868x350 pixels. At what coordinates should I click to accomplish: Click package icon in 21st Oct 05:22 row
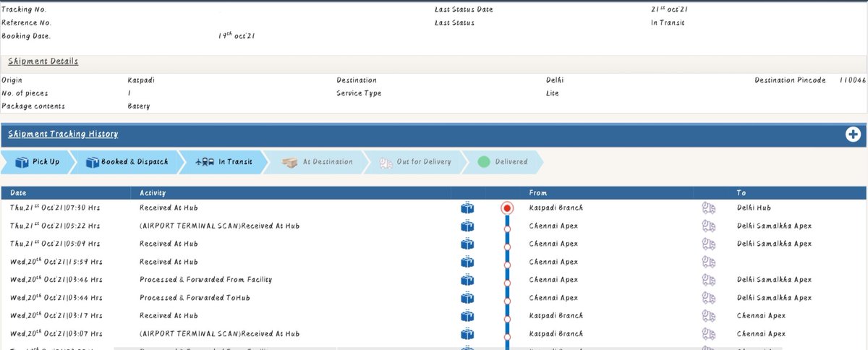point(467,226)
